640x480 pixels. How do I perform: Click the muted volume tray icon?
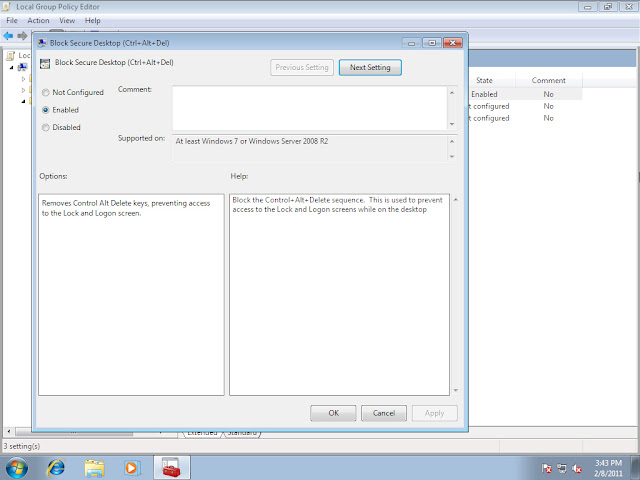(x=576, y=468)
